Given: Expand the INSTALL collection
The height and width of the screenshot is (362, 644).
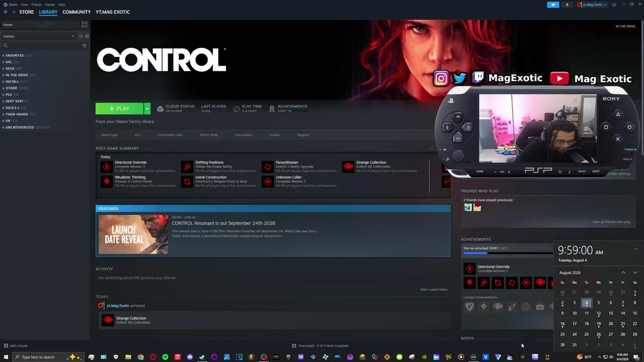Looking at the screenshot, I should [4, 81].
